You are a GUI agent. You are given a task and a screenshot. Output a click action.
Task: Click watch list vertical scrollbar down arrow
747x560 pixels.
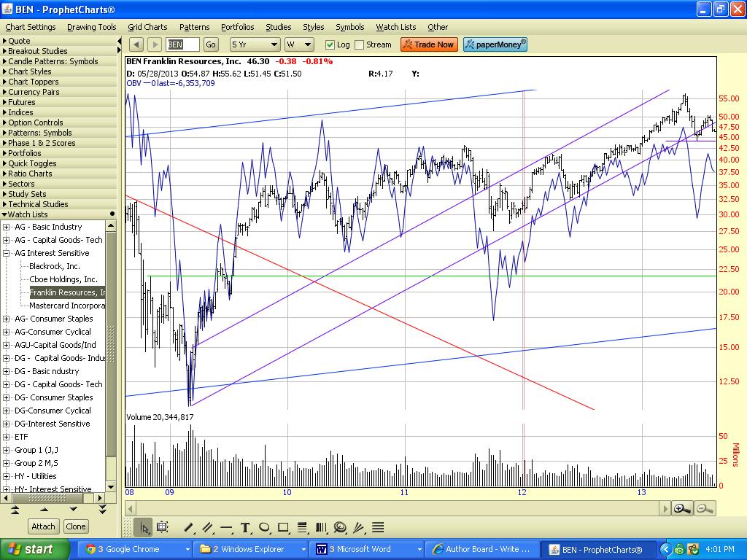click(x=111, y=486)
